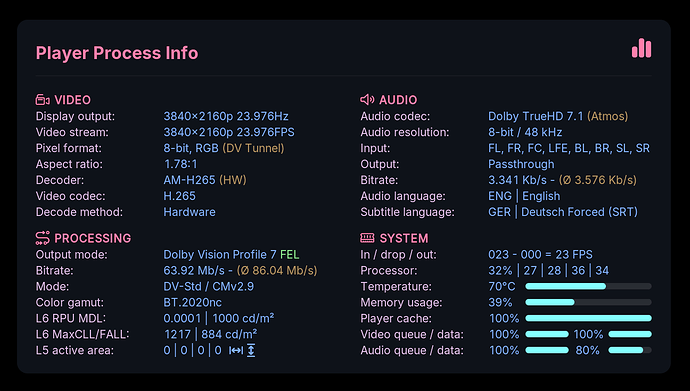Click the audio language value ENG | English
The height and width of the screenshot is (391, 690).
tap(524, 196)
